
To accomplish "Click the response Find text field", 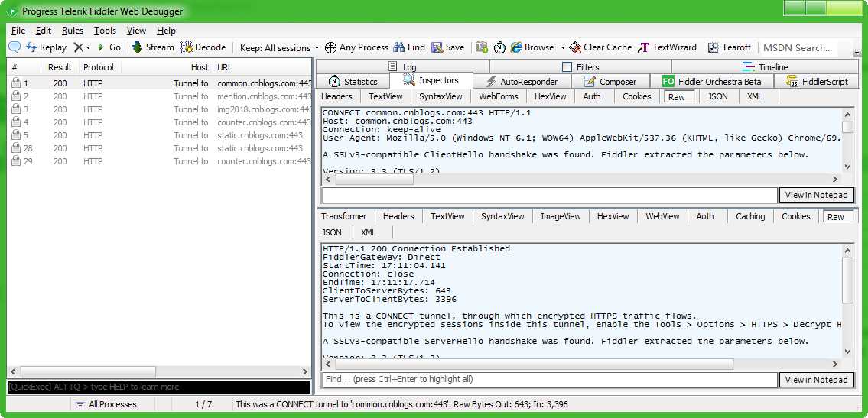I will point(550,379).
